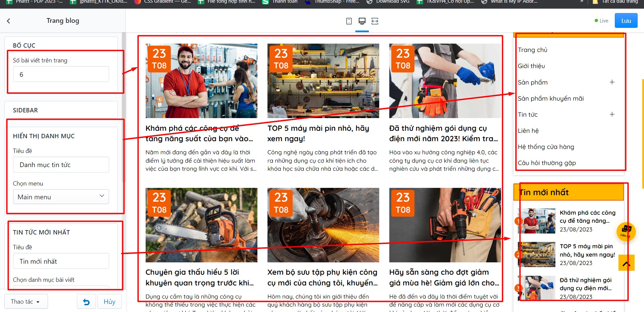644x312 pixels.
Task: Open latest news thumbnail numbered 1
Action: click(537, 221)
